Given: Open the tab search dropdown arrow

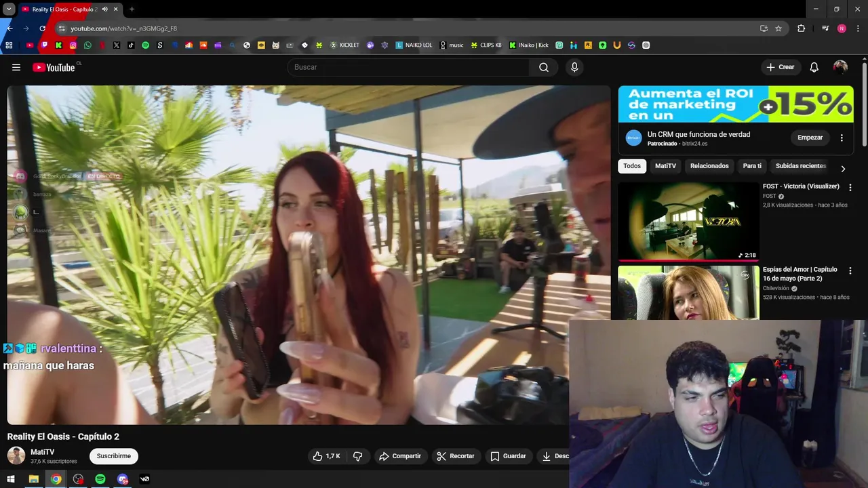Looking at the screenshot, I should (x=9, y=9).
